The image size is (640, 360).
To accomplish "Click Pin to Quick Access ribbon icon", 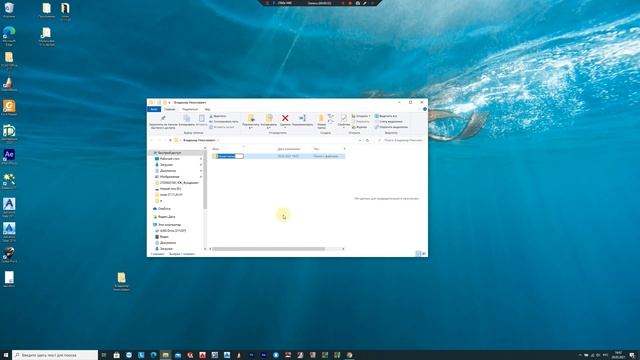I will pos(163,118).
